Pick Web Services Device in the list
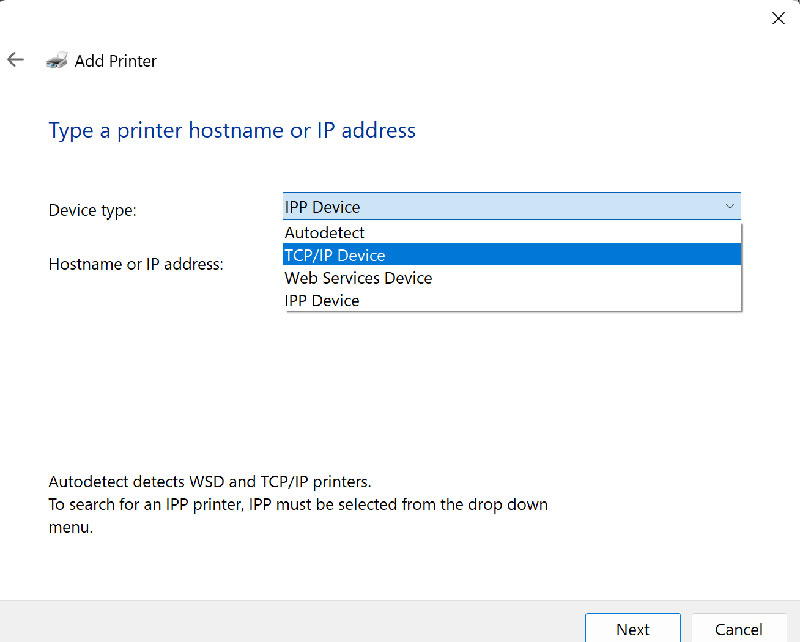The height and width of the screenshot is (642, 800). pos(358,278)
